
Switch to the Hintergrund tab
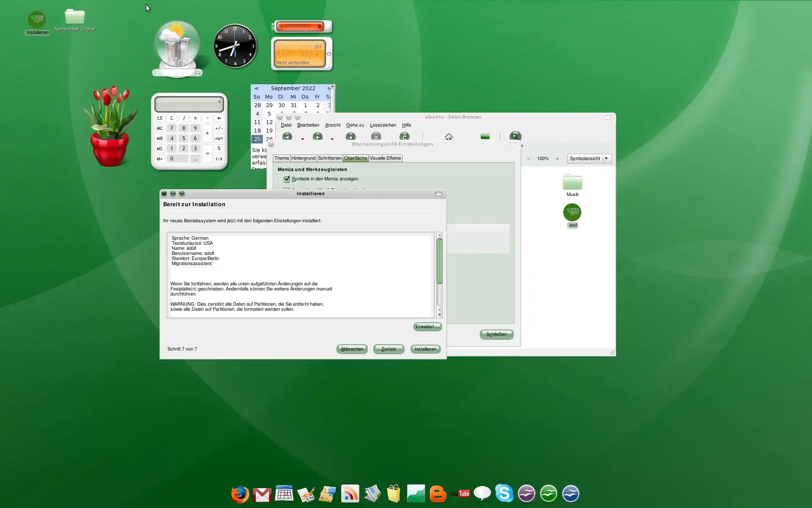coord(303,158)
